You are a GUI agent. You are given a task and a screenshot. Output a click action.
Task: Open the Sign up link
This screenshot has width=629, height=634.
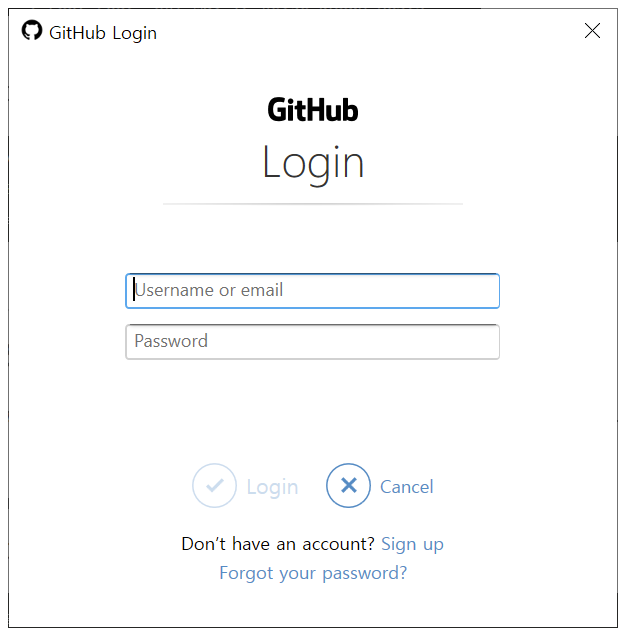tap(412, 545)
